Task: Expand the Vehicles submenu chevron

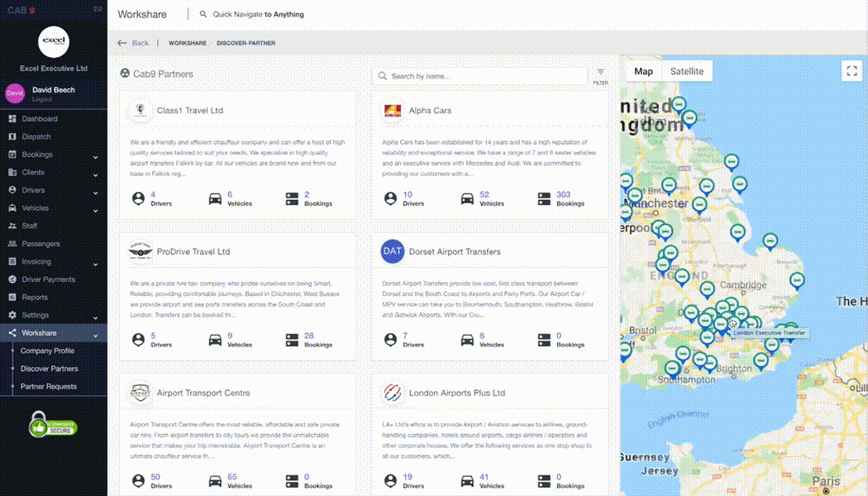Action: pos(95,210)
